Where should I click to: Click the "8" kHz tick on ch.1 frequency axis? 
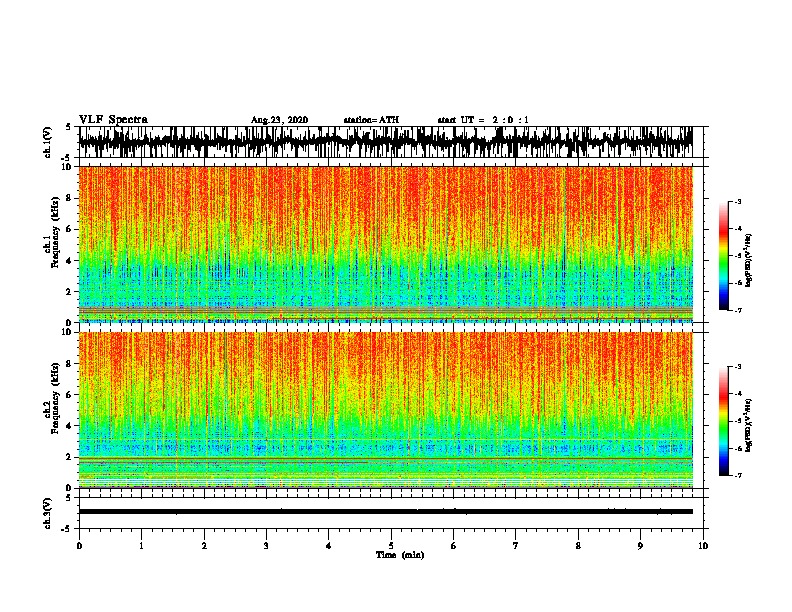pyautogui.click(x=70, y=198)
